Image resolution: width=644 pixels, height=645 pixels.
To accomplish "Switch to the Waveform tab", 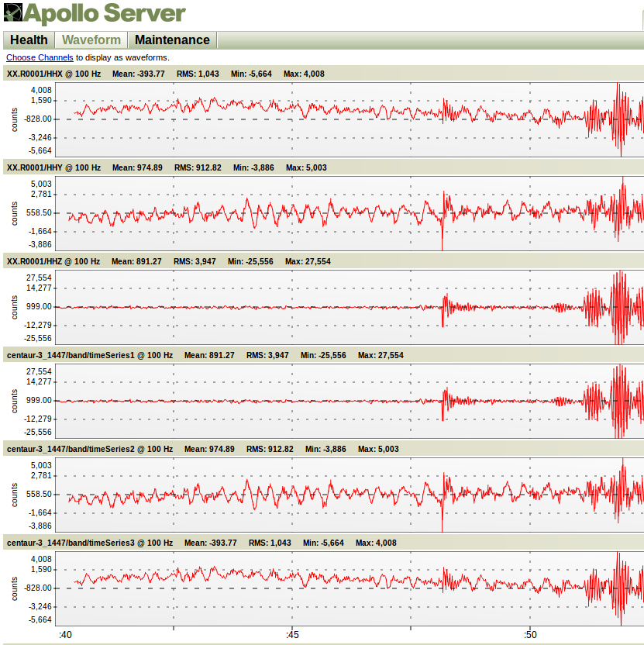I will click(91, 40).
